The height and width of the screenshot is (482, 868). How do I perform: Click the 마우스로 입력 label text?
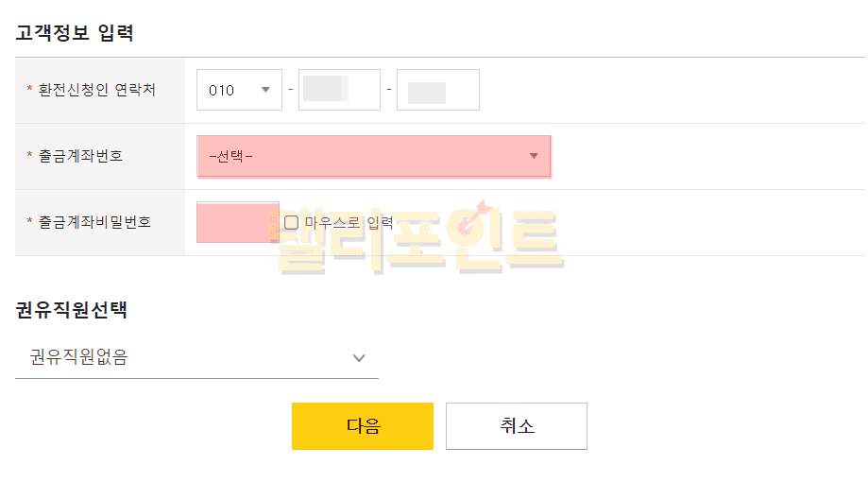(x=349, y=222)
